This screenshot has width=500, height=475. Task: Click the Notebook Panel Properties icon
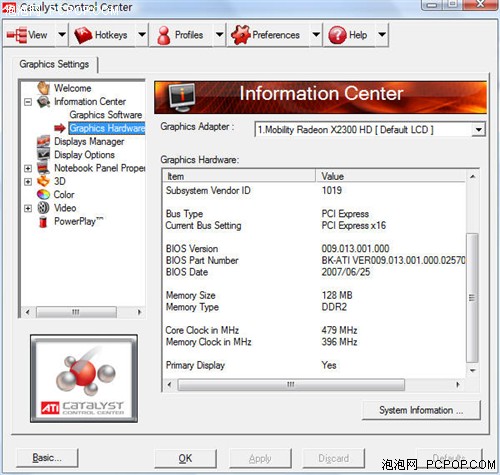click(43, 168)
